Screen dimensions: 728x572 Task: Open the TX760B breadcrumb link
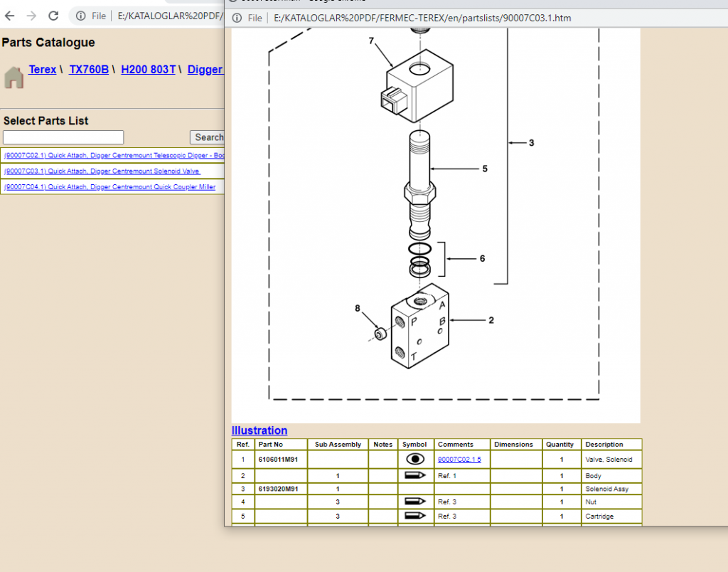click(x=88, y=69)
